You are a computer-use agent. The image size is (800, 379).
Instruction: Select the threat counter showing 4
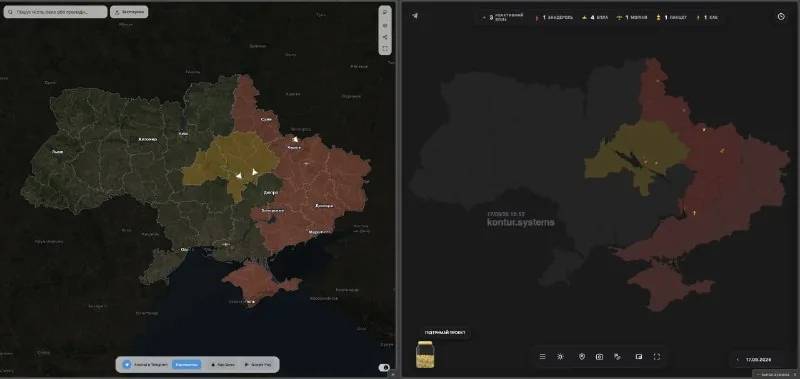595,17
